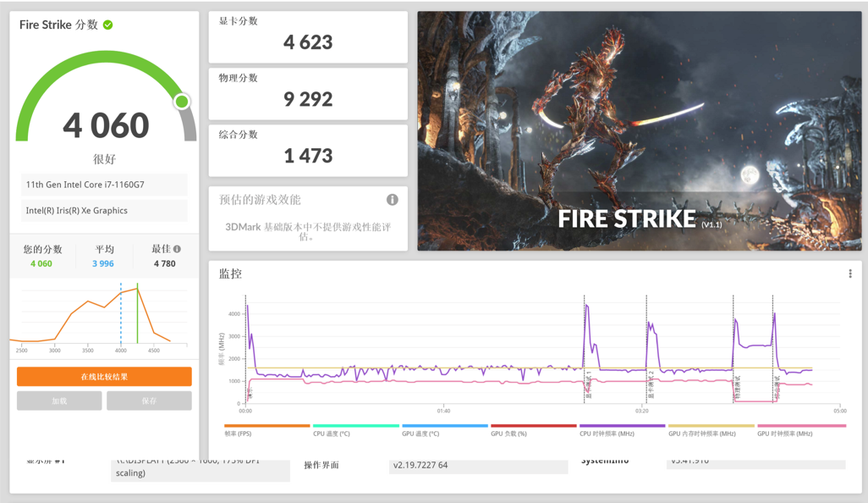Viewport: 868px width, 503px height.
Task: Click the 加载 button
Action: coord(59,401)
